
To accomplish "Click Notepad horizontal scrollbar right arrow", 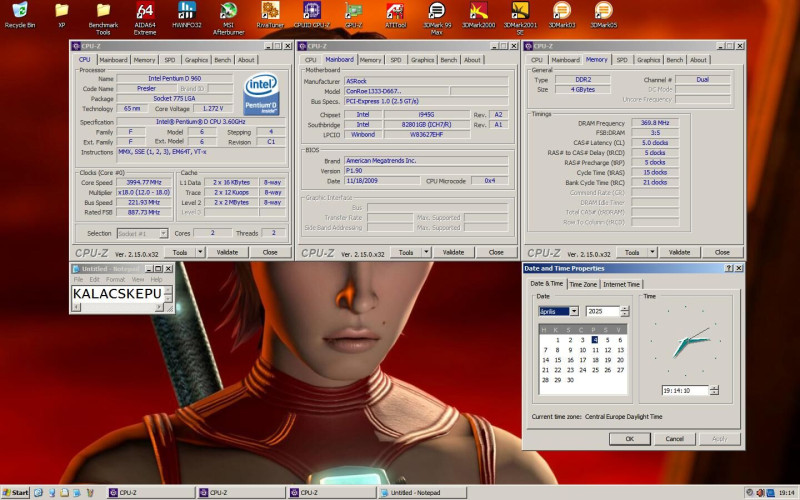I will [159, 307].
